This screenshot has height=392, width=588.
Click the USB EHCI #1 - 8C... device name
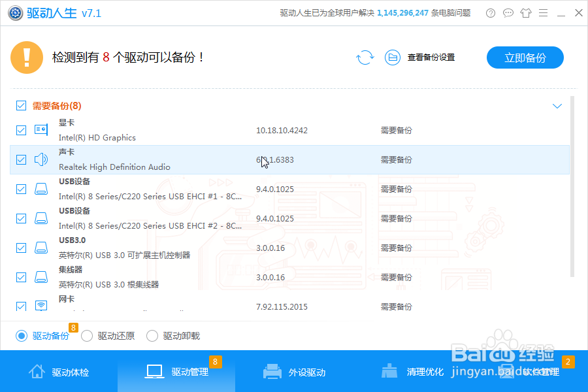[x=150, y=197]
